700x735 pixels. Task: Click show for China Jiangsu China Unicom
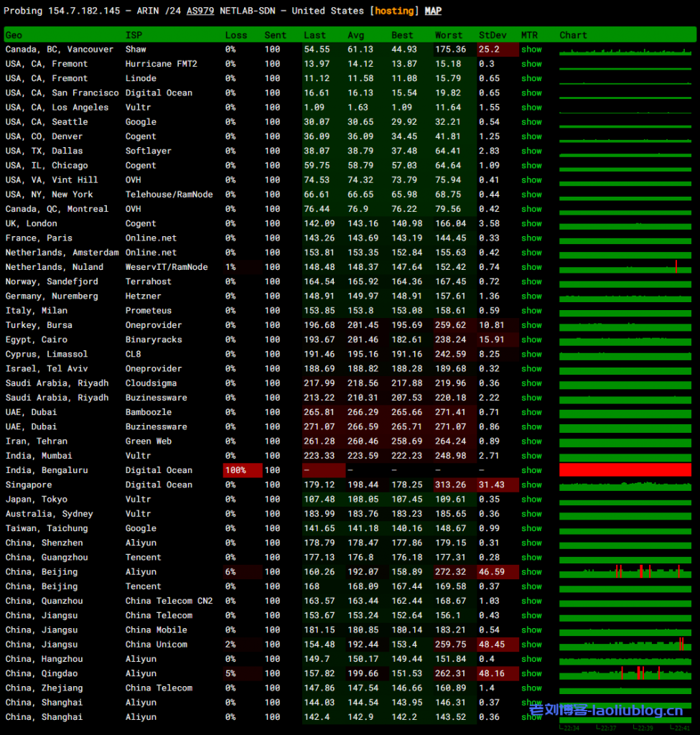tap(531, 645)
